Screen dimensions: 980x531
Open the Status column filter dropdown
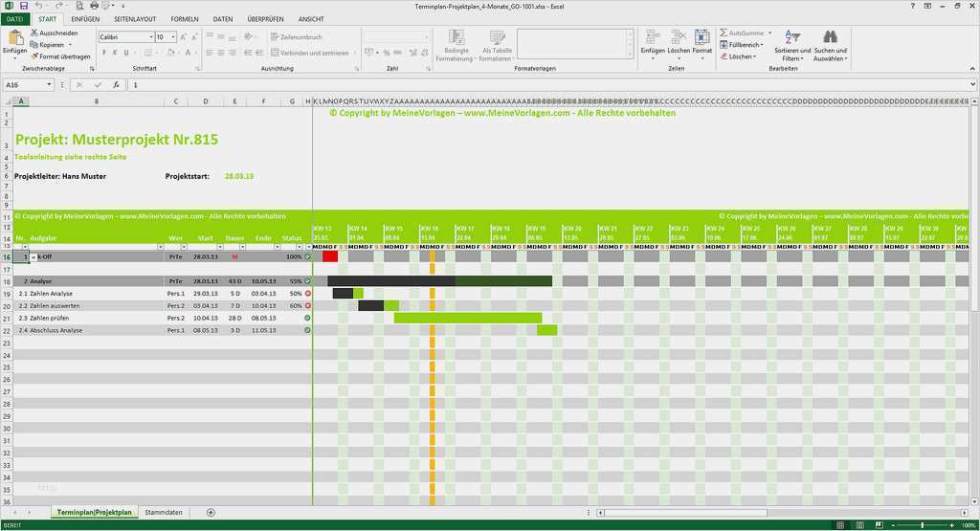(x=300, y=247)
